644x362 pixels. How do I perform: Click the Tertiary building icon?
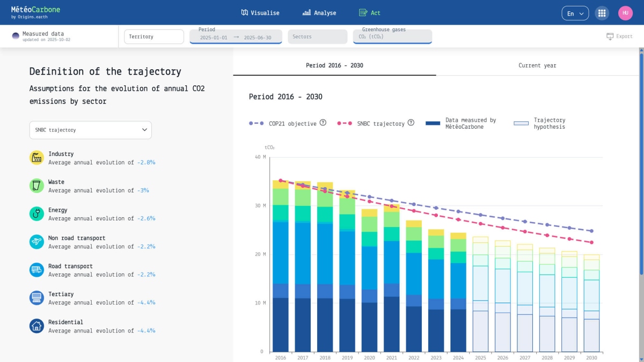36,298
